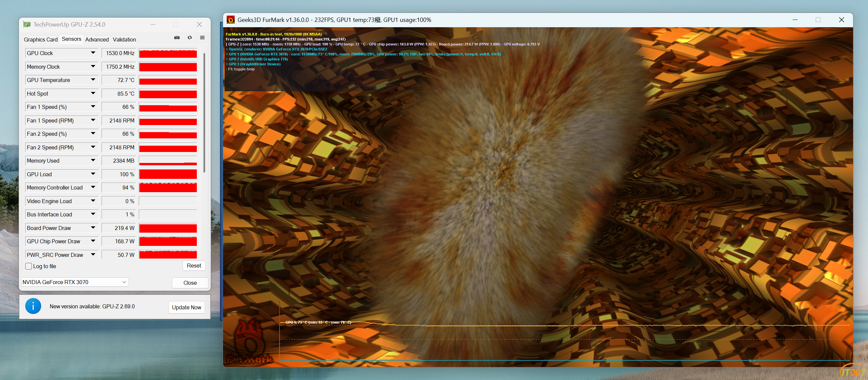The image size is (868, 380).
Task: Click the GPU-Z refresh sensors icon
Action: point(190,38)
